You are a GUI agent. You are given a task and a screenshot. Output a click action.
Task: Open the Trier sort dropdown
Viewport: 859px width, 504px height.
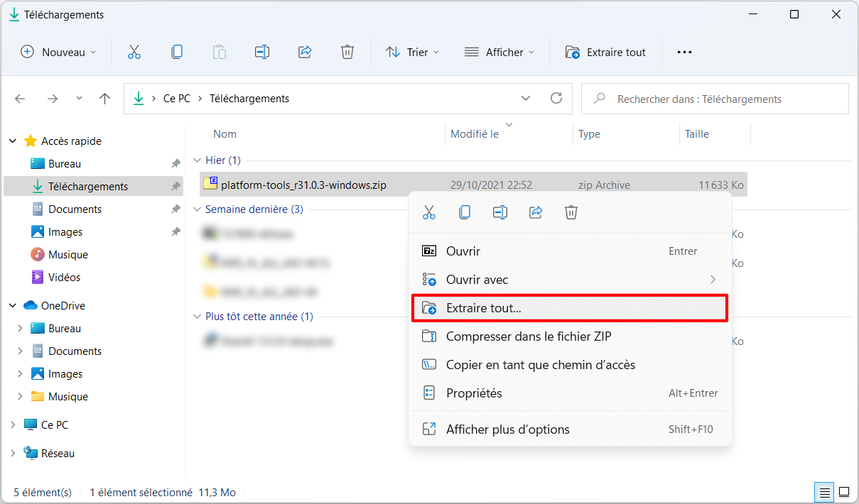tap(413, 52)
